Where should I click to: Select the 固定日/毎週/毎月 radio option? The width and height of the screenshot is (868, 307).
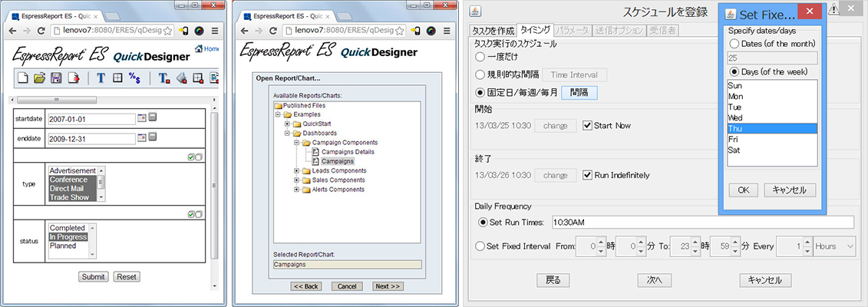[x=480, y=92]
